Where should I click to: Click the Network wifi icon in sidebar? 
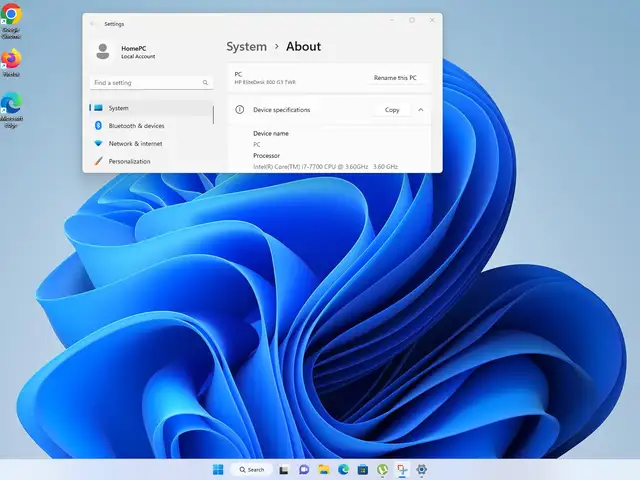pyautogui.click(x=98, y=143)
